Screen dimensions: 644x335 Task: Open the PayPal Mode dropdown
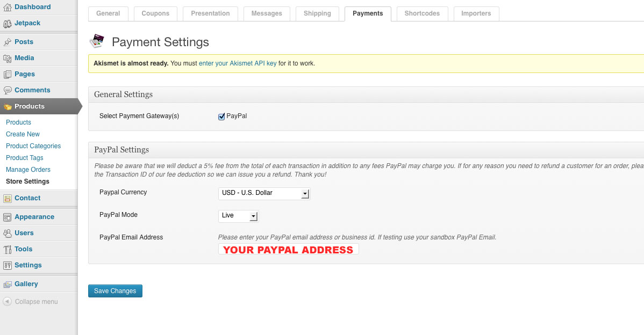click(x=238, y=216)
